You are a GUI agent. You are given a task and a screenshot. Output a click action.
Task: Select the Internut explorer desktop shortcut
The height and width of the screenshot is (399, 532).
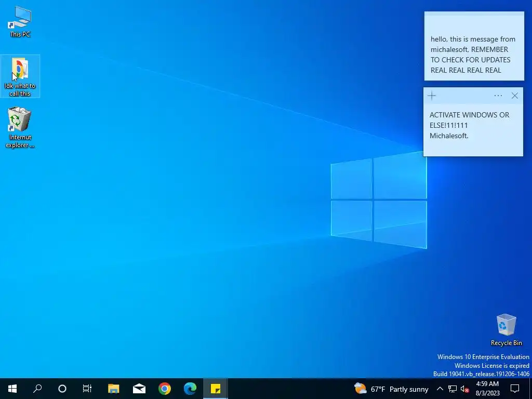click(x=20, y=128)
